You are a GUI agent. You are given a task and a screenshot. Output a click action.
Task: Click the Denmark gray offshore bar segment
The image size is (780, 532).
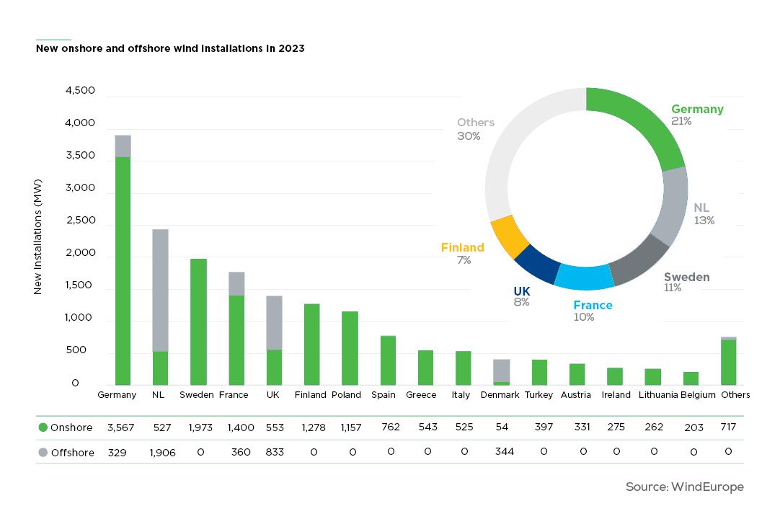[502, 371]
